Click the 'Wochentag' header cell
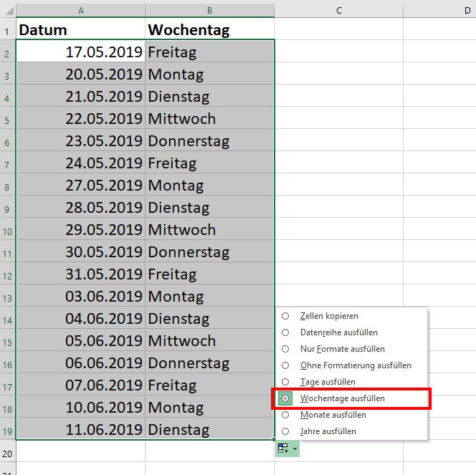Screen dimensions: 476x475 pyautogui.click(x=210, y=29)
